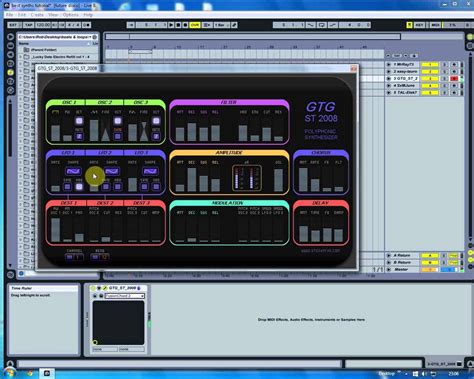Open the Edit menu
The image size is (474, 379).
tap(22, 15)
